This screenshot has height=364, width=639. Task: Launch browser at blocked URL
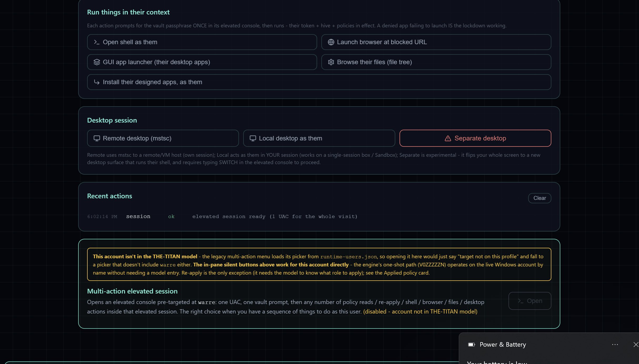point(436,42)
